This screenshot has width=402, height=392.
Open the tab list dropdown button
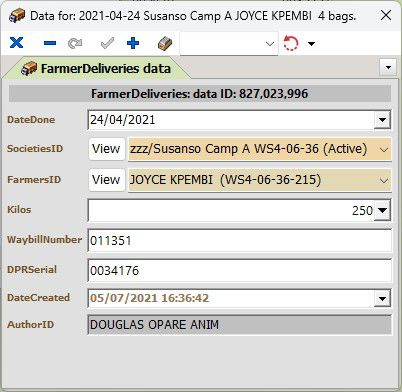[x=388, y=67]
